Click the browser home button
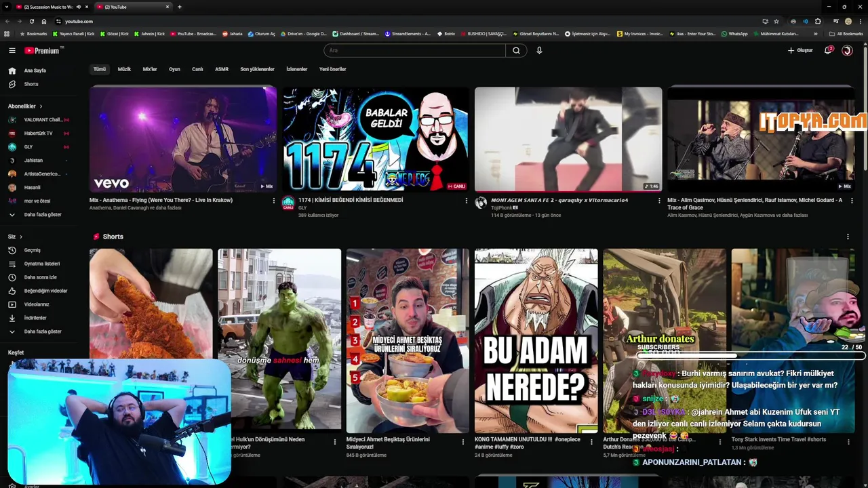Viewport: 868px width, 488px height. click(x=44, y=21)
